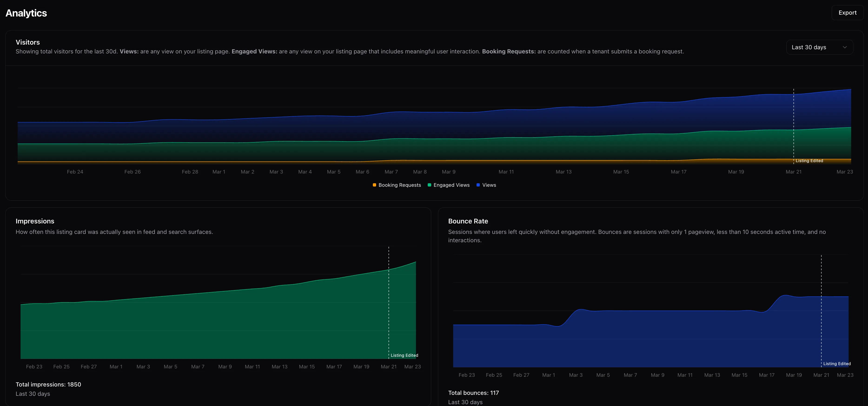The width and height of the screenshot is (868, 406).
Task: Click the blue Views legend icon
Action: click(478, 185)
